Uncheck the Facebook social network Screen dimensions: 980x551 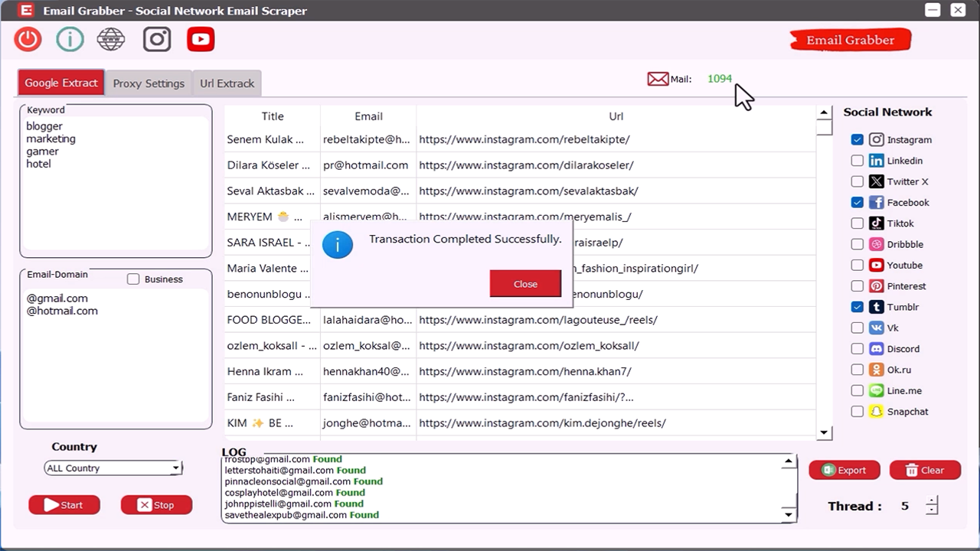857,202
